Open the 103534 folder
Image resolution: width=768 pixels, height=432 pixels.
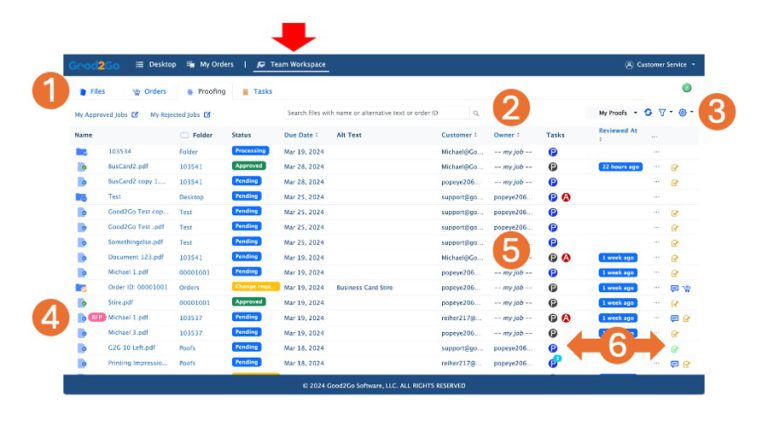click(x=120, y=152)
